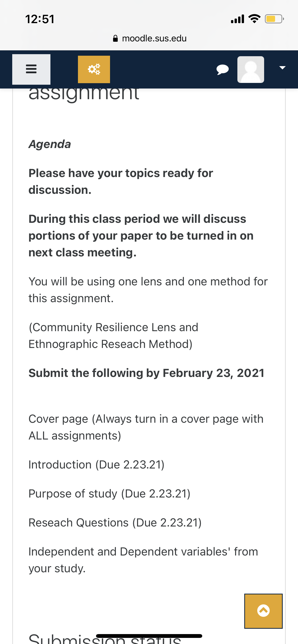Viewport: 298px width, 644px height.
Task: Tap the Agenda heading
Action: (x=50, y=144)
